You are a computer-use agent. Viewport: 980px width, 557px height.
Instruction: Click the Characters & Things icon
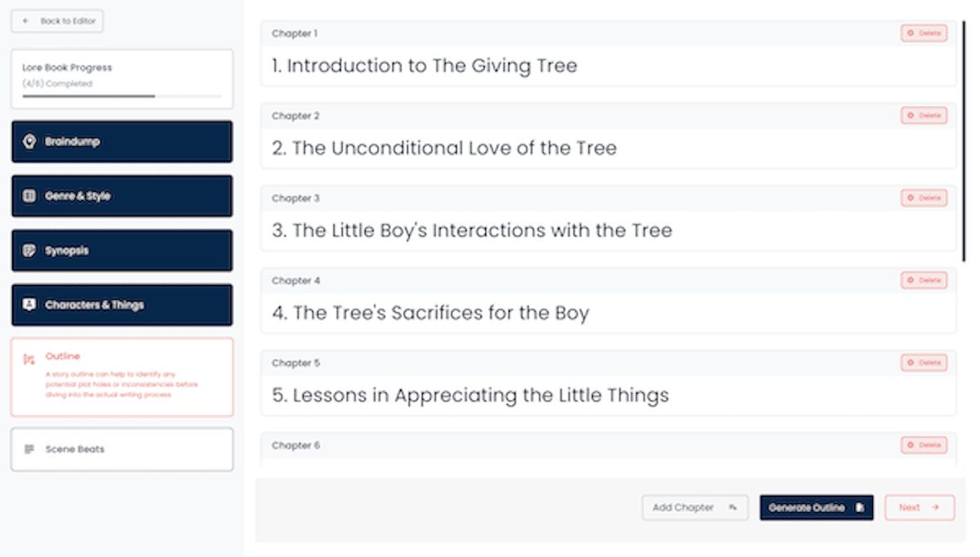coord(29,305)
